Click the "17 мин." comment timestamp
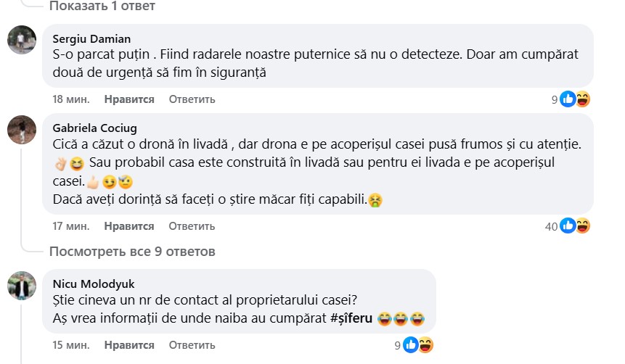Image resolution: width=625 pixels, height=364 pixels. [x=71, y=226]
